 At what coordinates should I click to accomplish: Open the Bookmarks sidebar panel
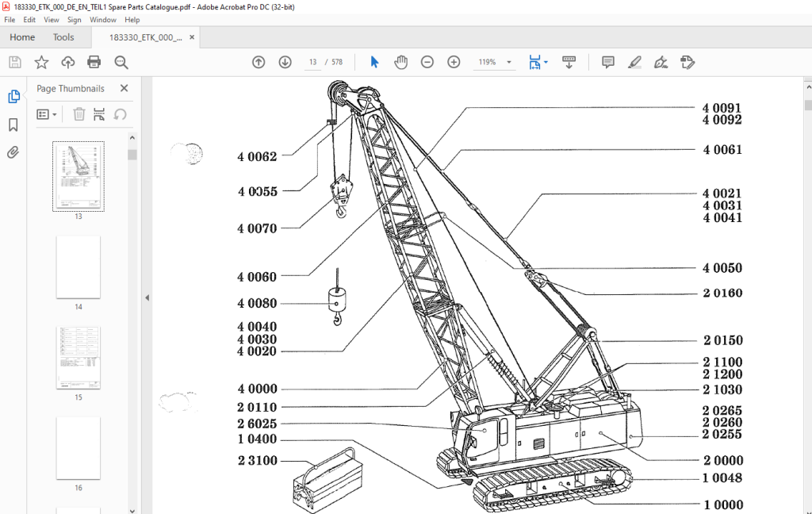point(13,125)
